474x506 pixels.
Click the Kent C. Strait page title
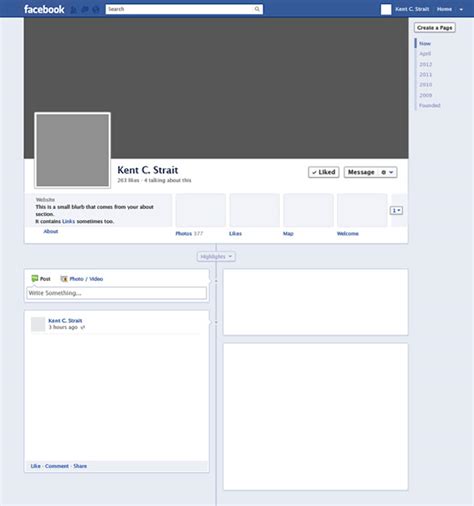pyautogui.click(x=148, y=170)
